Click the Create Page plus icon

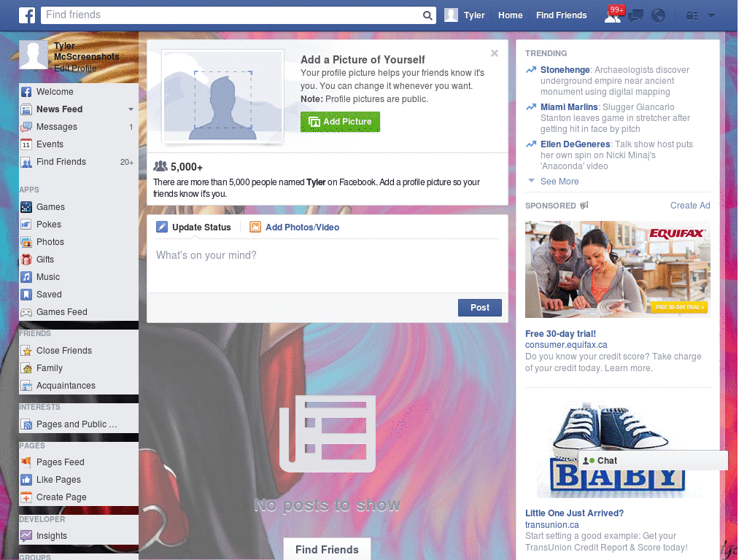pyautogui.click(x=26, y=497)
